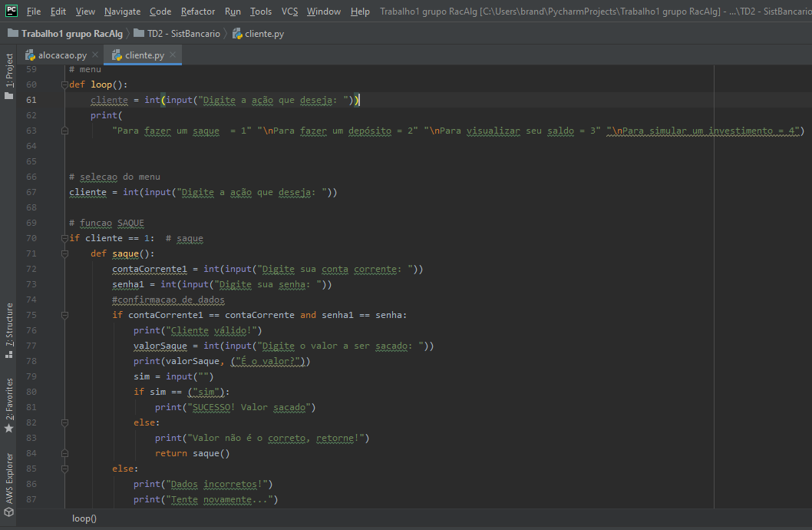The width and height of the screenshot is (812, 530).
Task: Open the File menu
Action: 34,12
